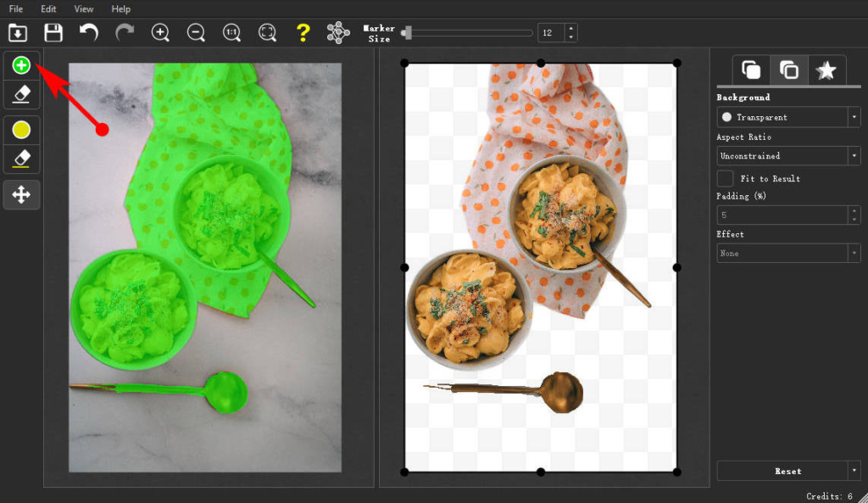Save the result with floppy icon
868x503 pixels.
53,33
